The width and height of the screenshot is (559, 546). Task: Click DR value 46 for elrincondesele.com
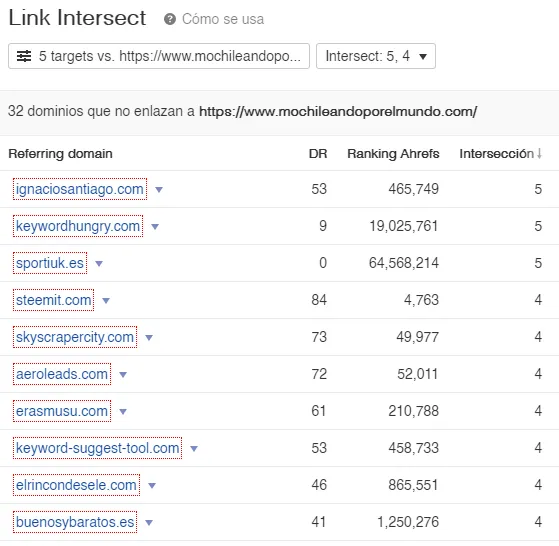point(319,485)
